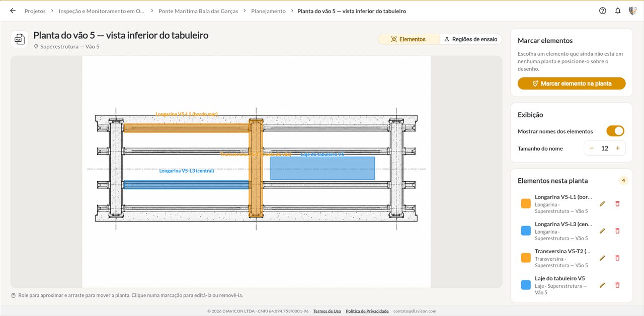Edit the Laje do tabuleiro V5 element

pyautogui.click(x=602, y=285)
